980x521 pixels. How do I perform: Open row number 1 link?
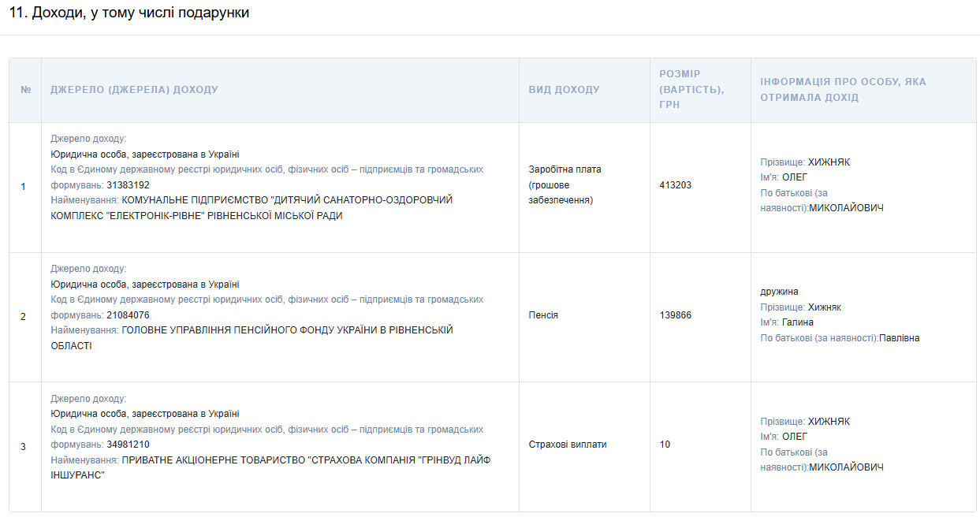point(23,187)
